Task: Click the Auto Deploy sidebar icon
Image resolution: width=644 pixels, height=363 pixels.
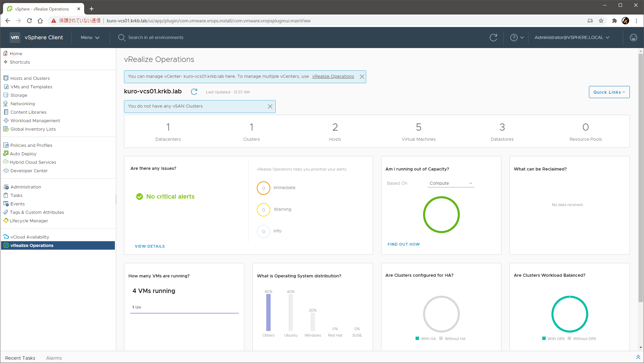Action: coord(6,154)
